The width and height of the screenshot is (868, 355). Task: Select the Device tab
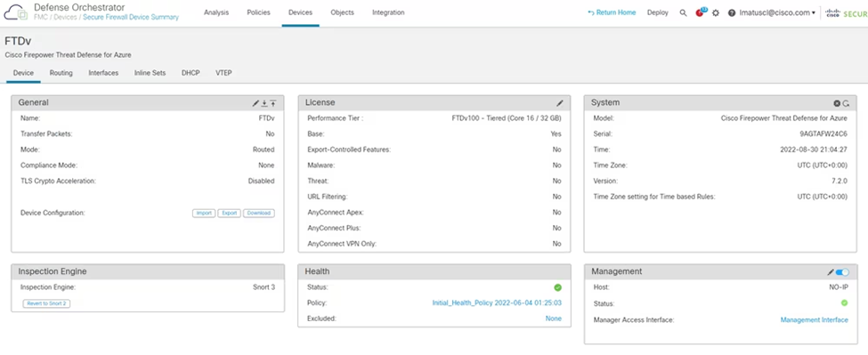(x=23, y=73)
